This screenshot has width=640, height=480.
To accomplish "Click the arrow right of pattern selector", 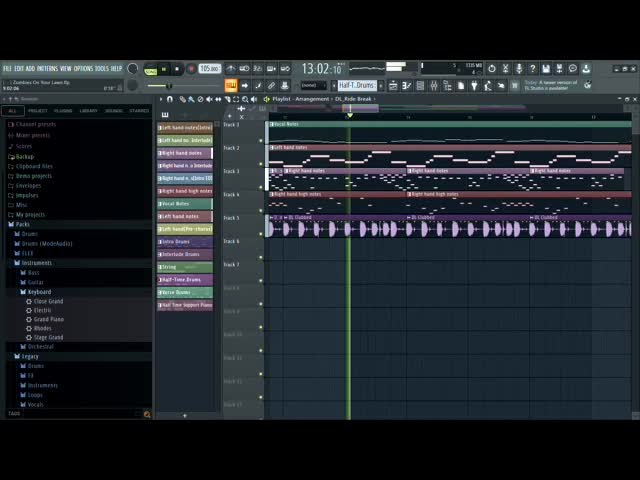I will pyautogui.click(x=381, y=85).
